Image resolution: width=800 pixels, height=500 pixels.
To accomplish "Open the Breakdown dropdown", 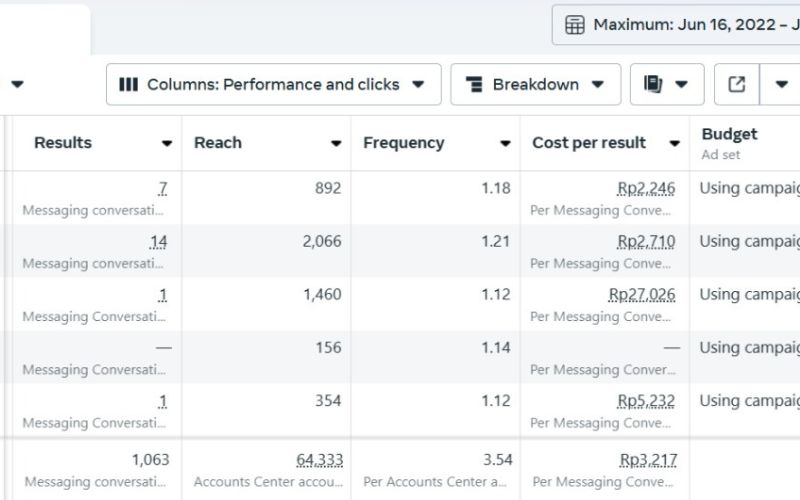I will tap(535, 85).
